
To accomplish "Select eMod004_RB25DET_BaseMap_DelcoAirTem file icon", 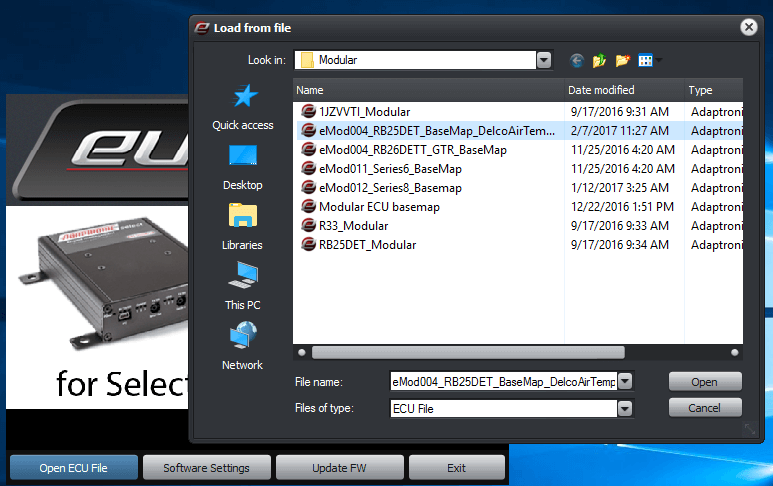I will [309, 131].
